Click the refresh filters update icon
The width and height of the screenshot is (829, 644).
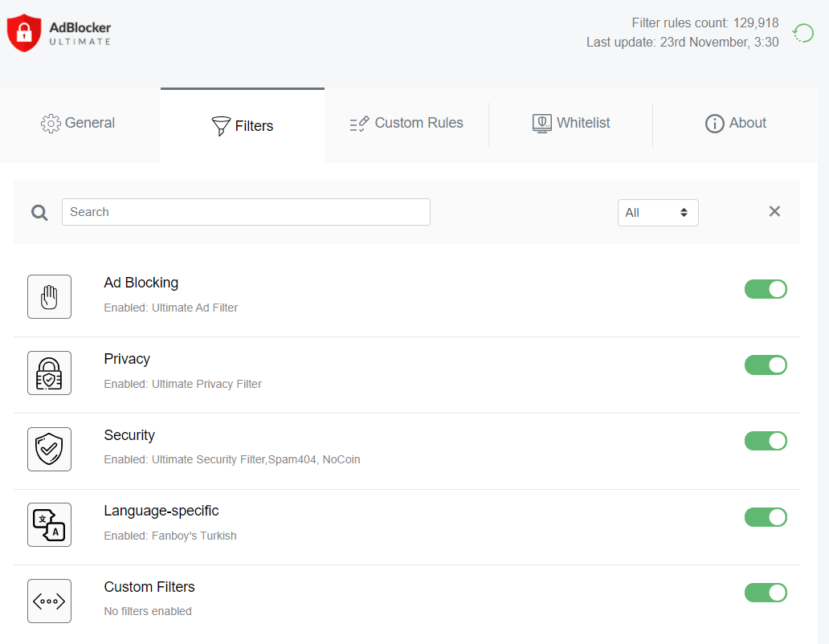(x=802, y=33)
